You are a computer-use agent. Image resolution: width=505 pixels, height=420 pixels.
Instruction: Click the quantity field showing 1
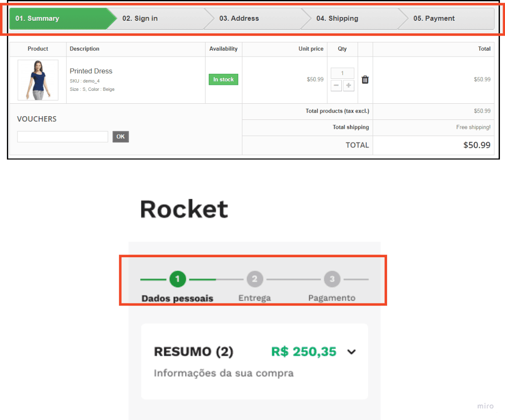tap(342, 73)
